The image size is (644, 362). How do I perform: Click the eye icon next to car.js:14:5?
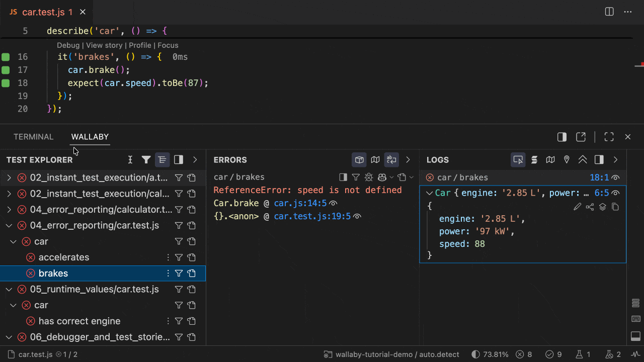click(x=333, y=204)
